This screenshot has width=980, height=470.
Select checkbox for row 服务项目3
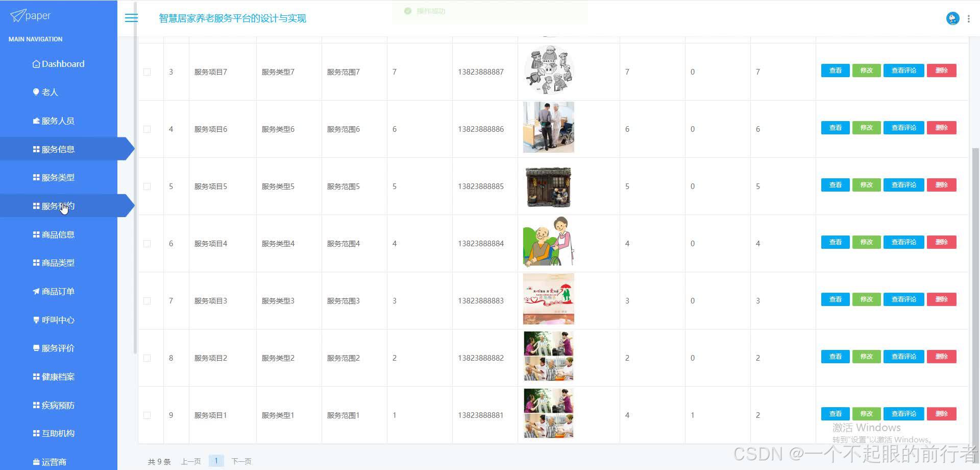147,301
